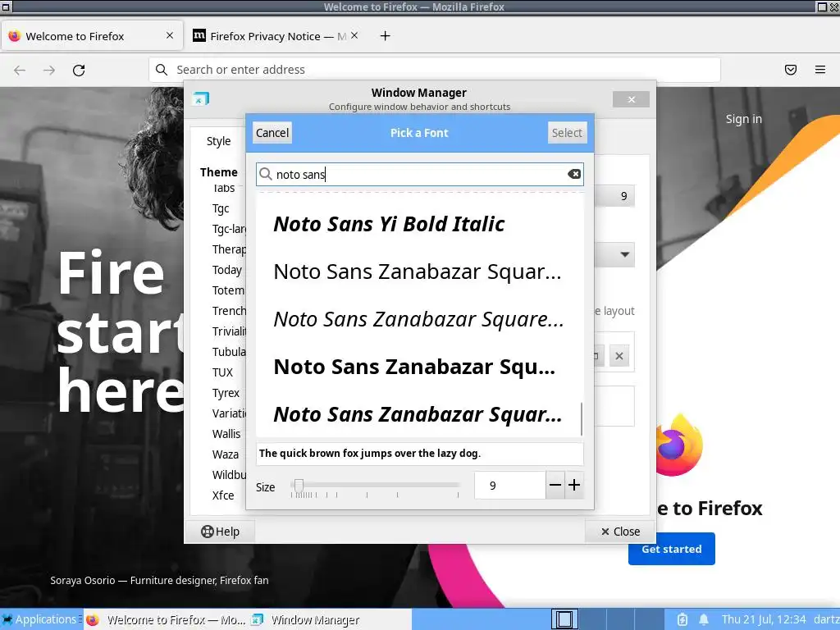
Task: Click Select in Pick a Font dialog
Action: [x=567, y=133]
